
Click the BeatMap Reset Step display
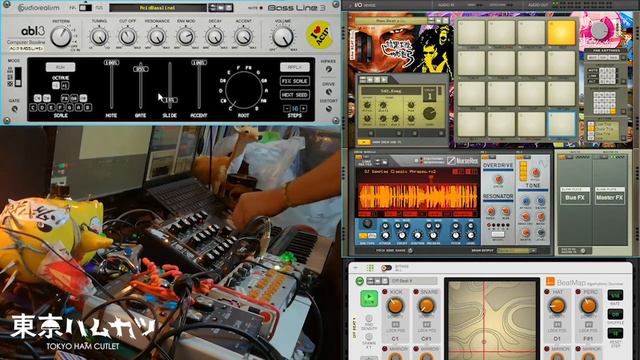615,333
